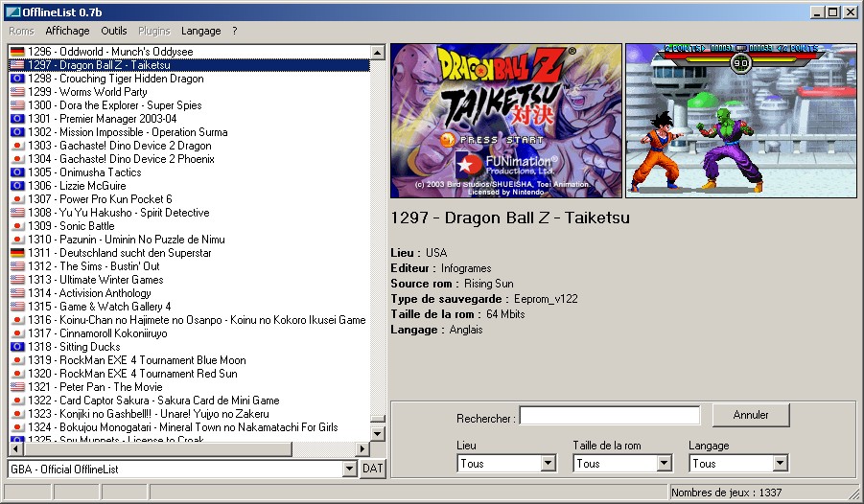Expand the Lieu filter dropdown
Viewport: 864px width, 504px height.
tap(548, 463)
